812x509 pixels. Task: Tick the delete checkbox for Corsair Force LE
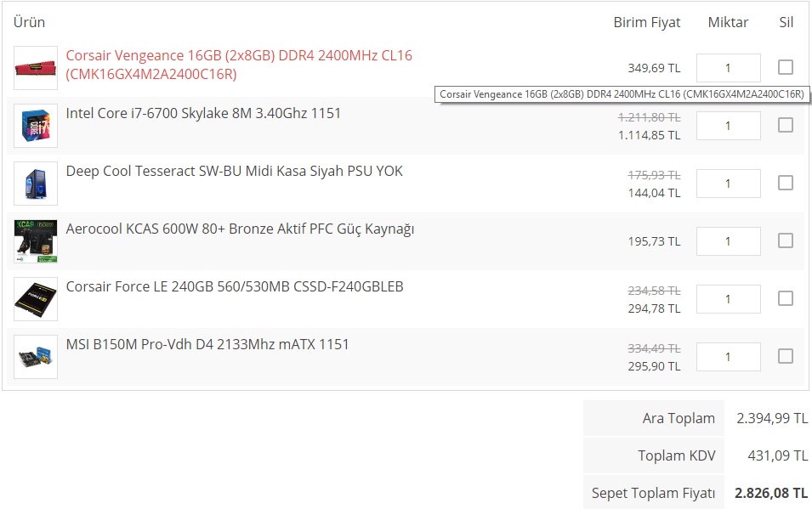click(786, 298)
